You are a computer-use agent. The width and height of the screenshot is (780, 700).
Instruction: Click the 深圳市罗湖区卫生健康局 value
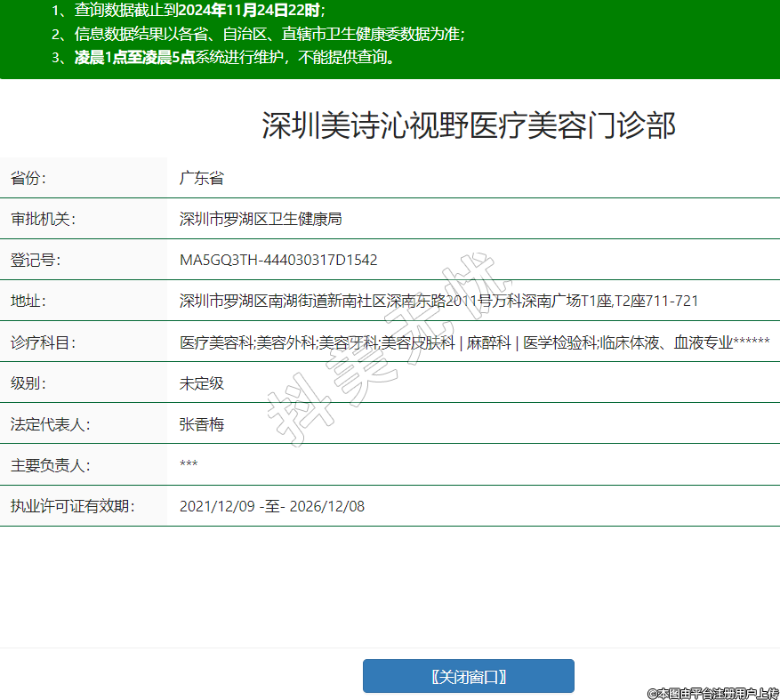tap(261, 219)
